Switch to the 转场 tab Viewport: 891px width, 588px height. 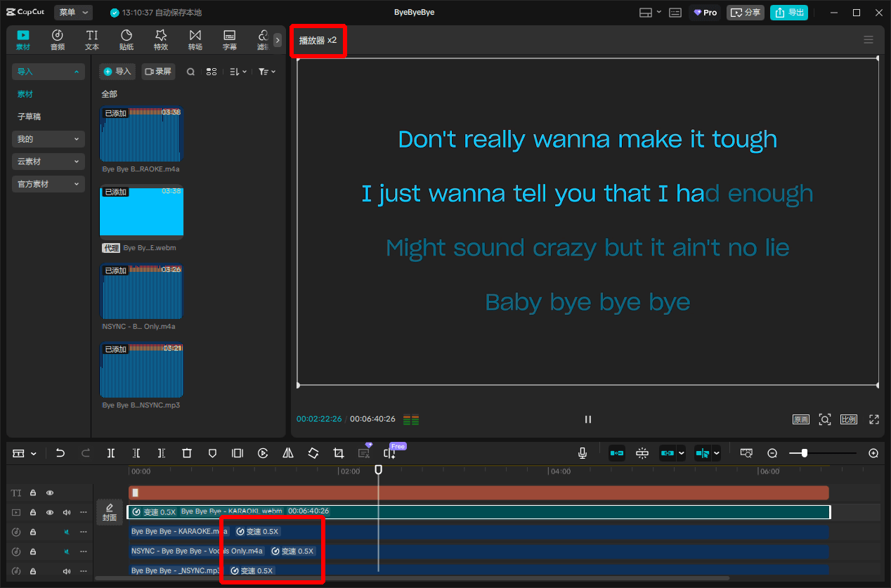(x=195, y=40)
